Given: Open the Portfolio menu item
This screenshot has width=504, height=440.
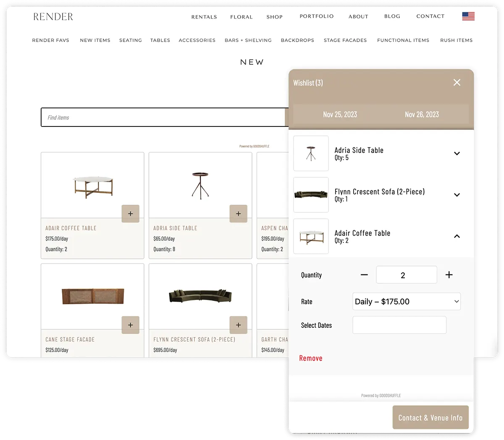Looking at the screenshot, I should coord(316,16).
